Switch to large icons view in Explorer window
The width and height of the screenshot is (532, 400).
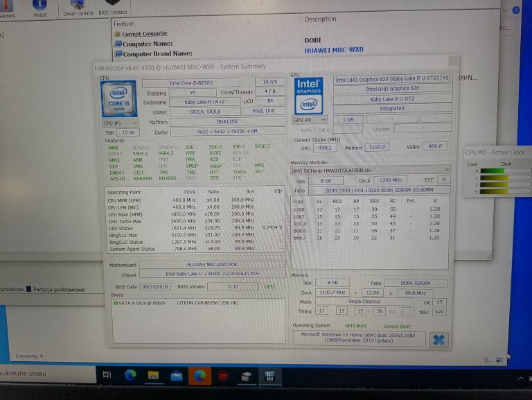point(499,360)
